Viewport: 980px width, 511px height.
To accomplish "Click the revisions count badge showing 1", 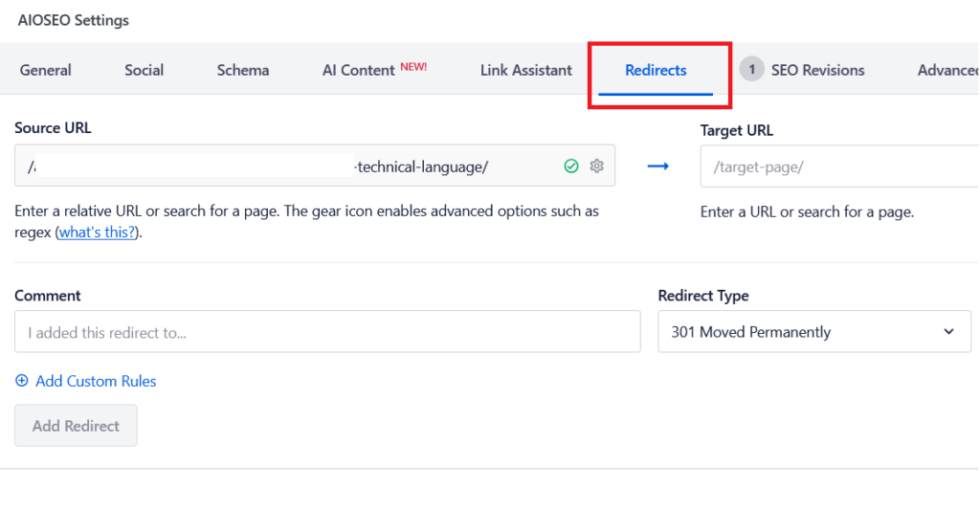I will (x=752, y=69).
